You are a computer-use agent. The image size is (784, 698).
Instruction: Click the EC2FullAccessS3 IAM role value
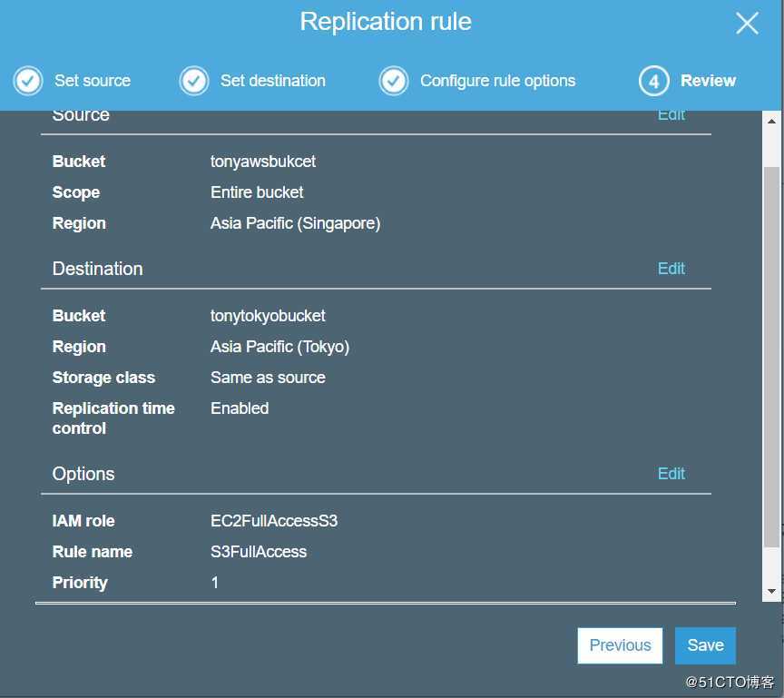[x=274, y=521]
